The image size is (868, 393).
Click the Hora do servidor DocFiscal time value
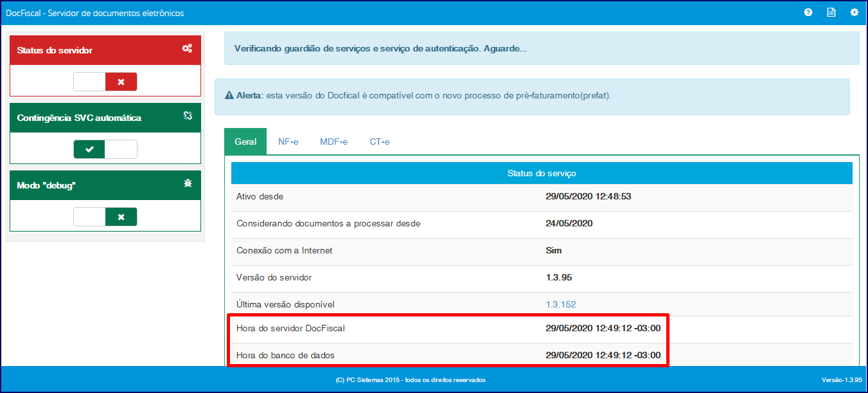click(603, 328)
